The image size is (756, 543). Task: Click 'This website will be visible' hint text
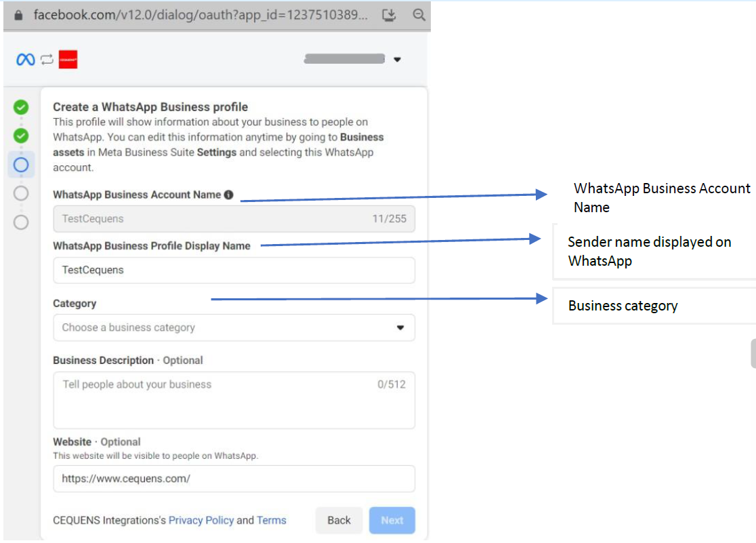[x=156, y=456]
